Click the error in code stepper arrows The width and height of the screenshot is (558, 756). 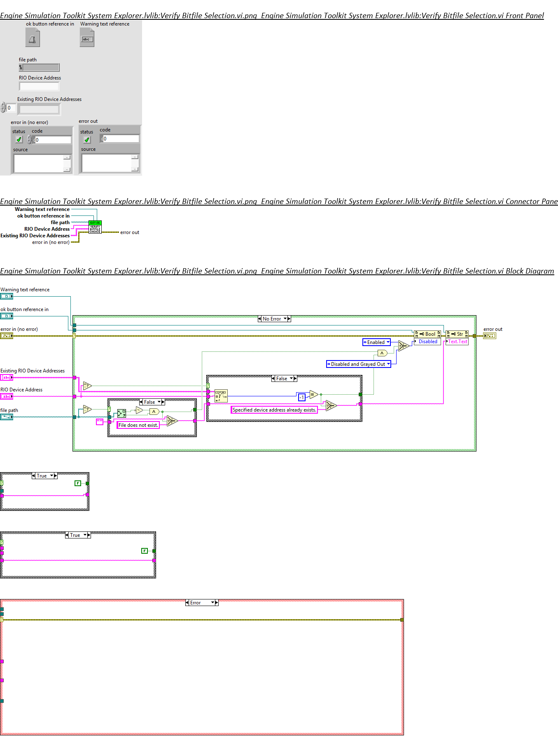click(30, 140)
